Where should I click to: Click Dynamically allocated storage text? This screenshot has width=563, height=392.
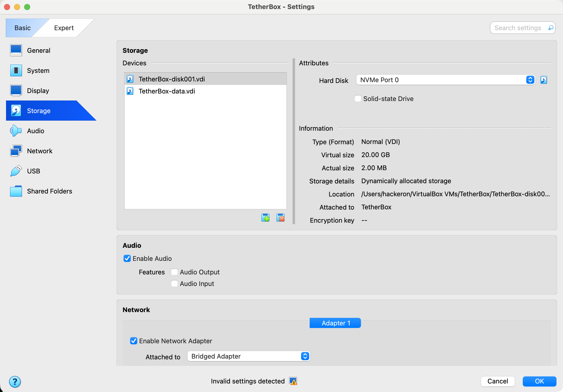406,181
